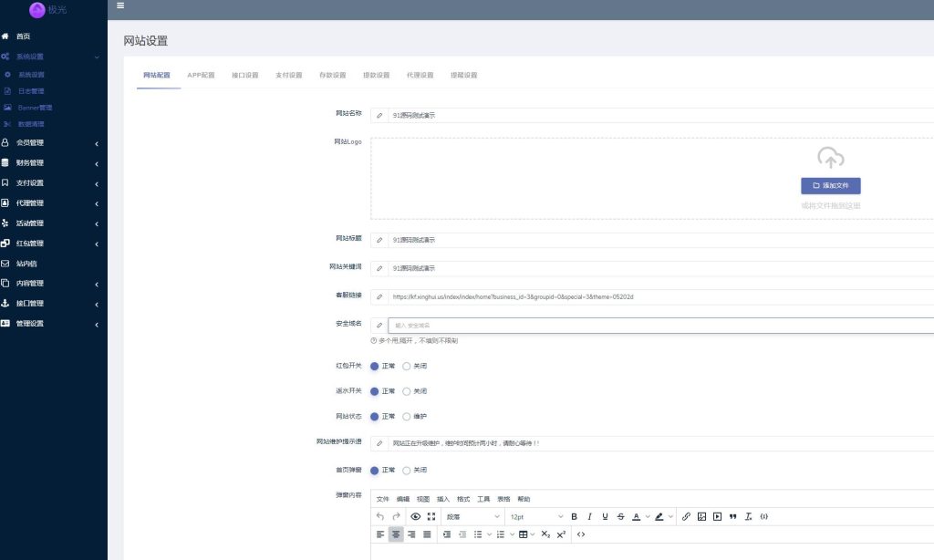Switch editor to fullscreen mode
934x560 pixels.
431,516
